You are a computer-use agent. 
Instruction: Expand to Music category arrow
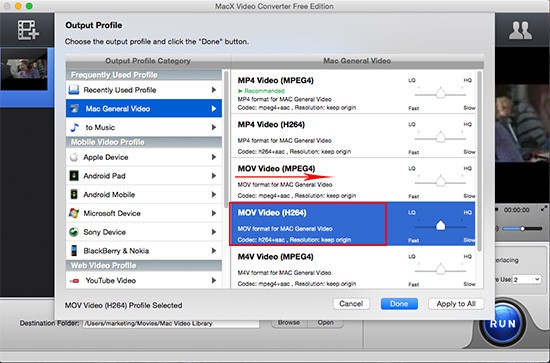214,127
